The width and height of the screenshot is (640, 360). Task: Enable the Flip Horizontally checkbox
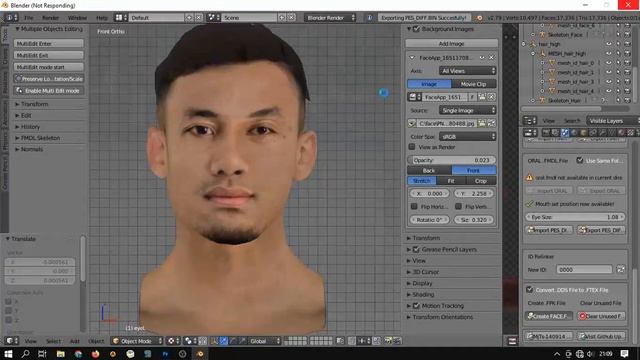point(414,206)
